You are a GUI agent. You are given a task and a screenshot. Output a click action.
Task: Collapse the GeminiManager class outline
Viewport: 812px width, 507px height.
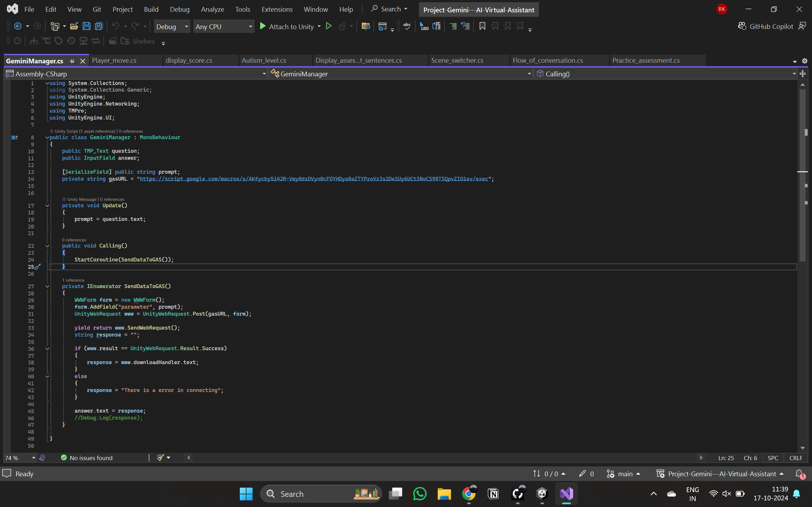tap(47, 138)
